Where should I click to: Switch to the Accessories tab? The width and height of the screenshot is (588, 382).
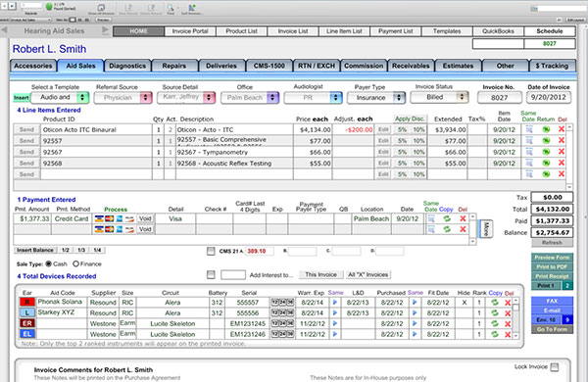[x=33, y=66]
